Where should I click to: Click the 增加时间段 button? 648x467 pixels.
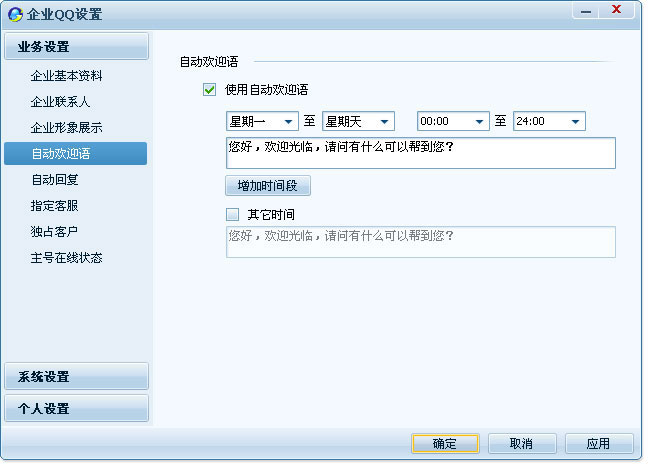coord(268,186)
